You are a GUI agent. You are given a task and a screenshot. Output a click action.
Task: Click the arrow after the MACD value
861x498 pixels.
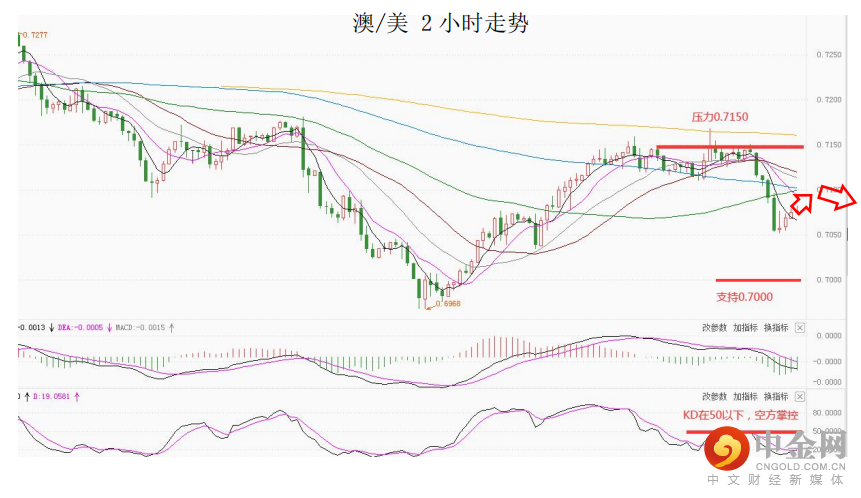171,327
